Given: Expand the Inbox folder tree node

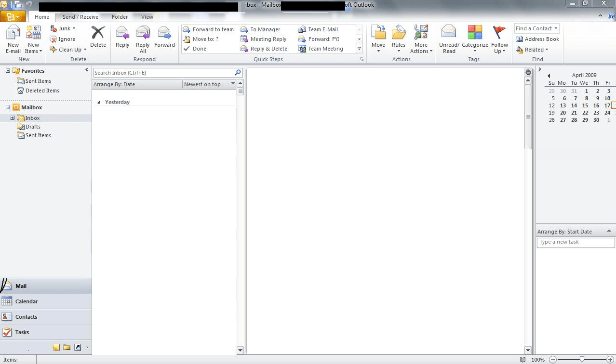Looking at the screenshot, I should 13,118.
